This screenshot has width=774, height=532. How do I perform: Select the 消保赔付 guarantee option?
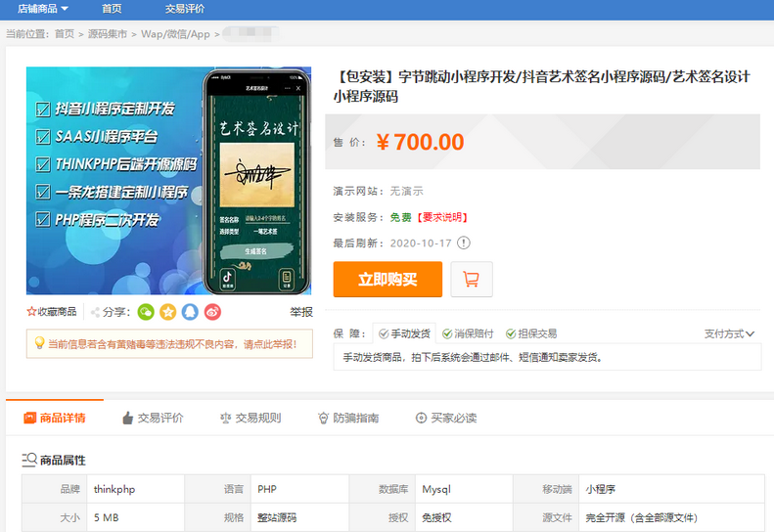pyautogui.click(x=468, y=333)
